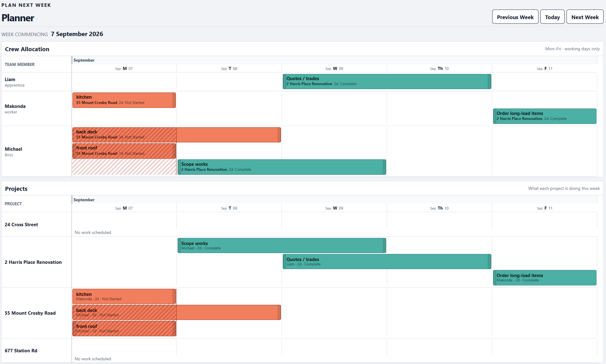Select kitchen bar under 55 Mount Crosby Road project

point(124,297)
